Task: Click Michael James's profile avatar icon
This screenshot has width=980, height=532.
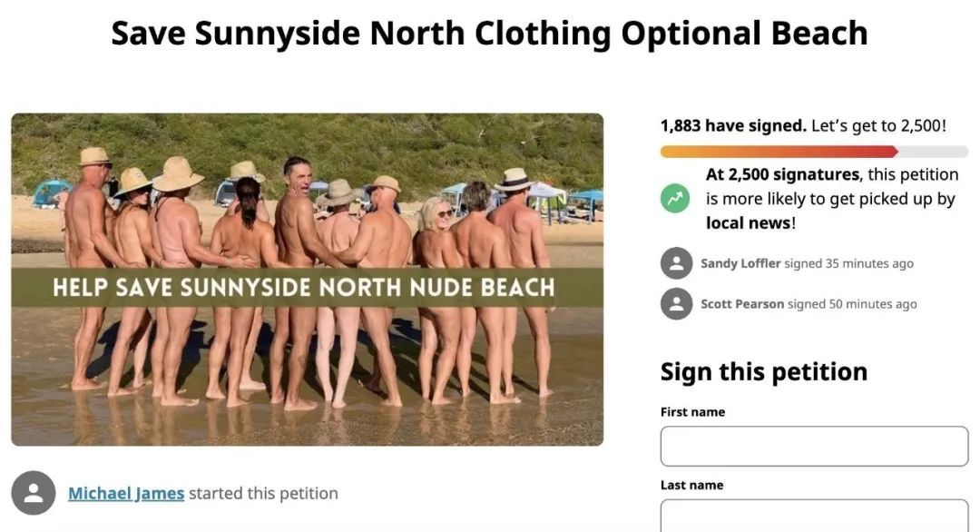Action: 34,493
